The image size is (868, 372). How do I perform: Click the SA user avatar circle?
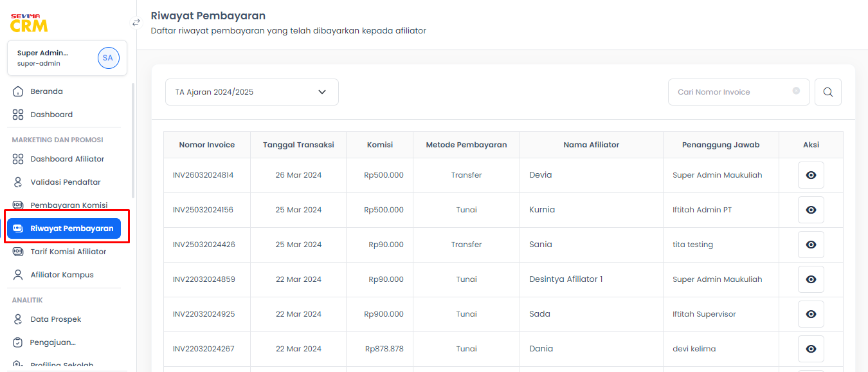108,58
